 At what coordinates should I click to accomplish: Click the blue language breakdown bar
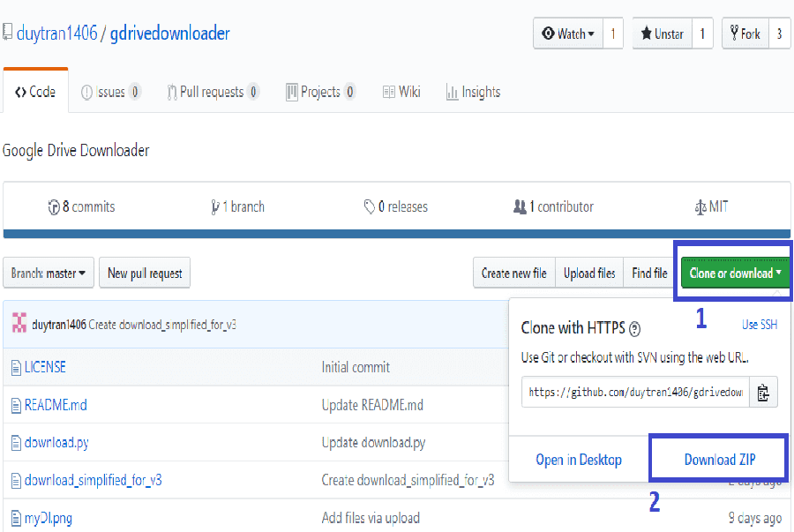tap(397, 234)
